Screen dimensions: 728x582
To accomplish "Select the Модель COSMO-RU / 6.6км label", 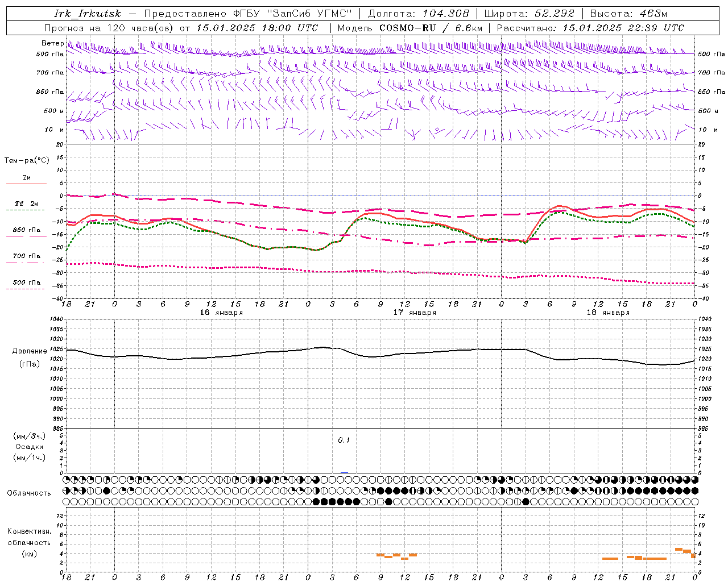I will coord(410,28).
